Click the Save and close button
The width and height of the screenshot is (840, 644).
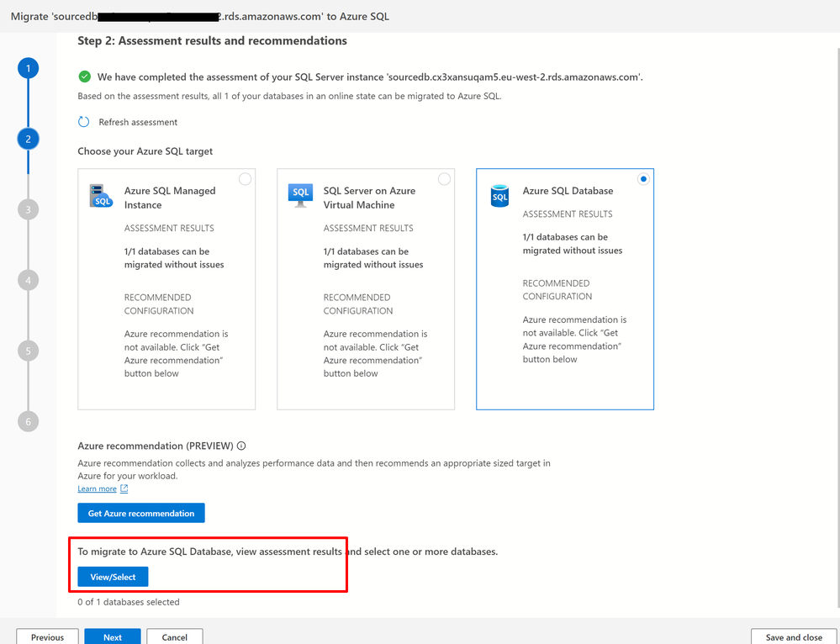pyautogui.click(x=794, y=636)
